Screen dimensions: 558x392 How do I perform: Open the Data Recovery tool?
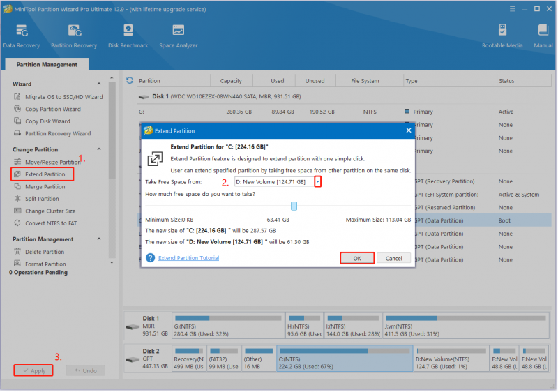coord(22,36)
